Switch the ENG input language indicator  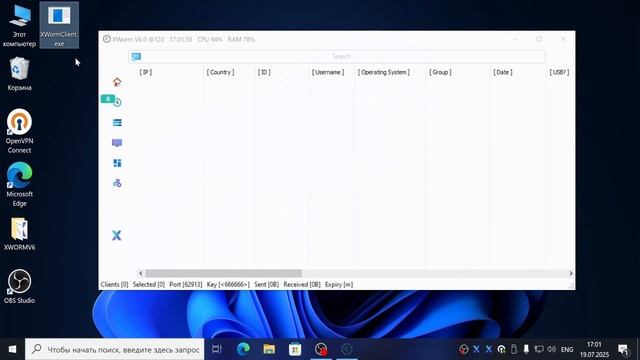pos(567,350)
